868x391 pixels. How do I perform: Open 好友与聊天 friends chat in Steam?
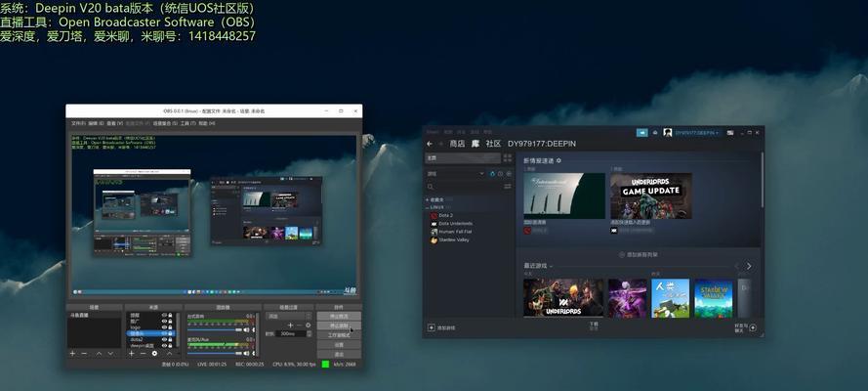746,327
